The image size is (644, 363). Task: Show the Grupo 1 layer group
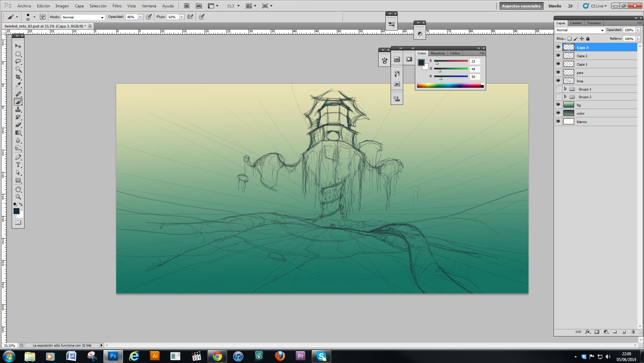tap(558, 89)
